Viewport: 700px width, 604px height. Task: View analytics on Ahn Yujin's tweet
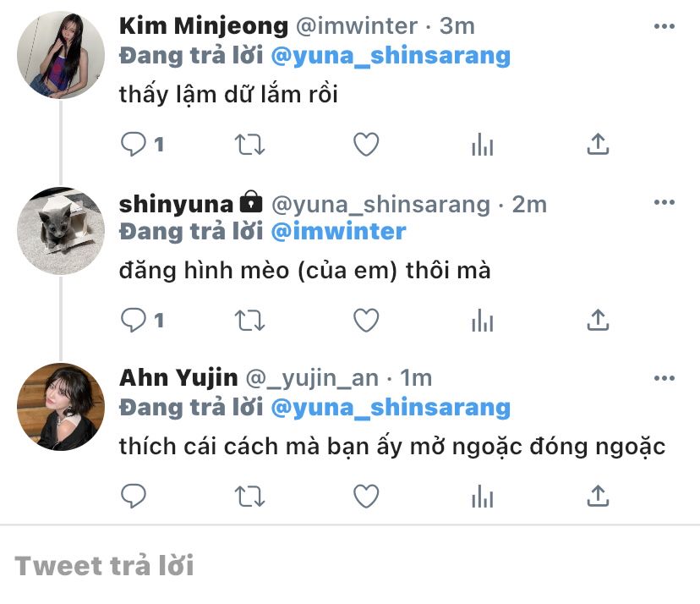[x=482, y=497]
